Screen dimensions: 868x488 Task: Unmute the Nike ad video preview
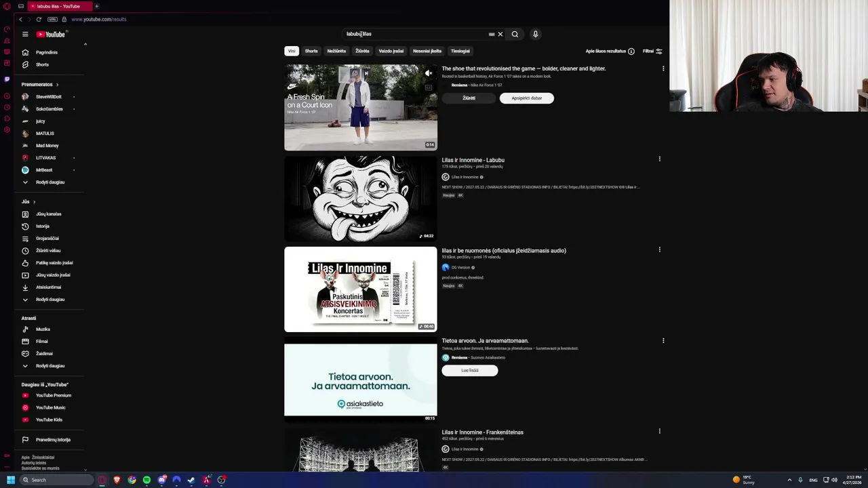tap(429, 73)
